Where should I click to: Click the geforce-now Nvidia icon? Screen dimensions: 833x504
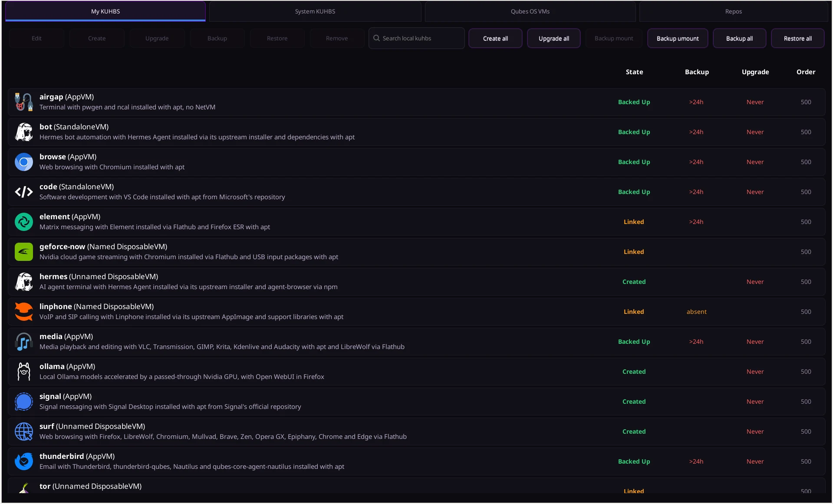[24, 252]
